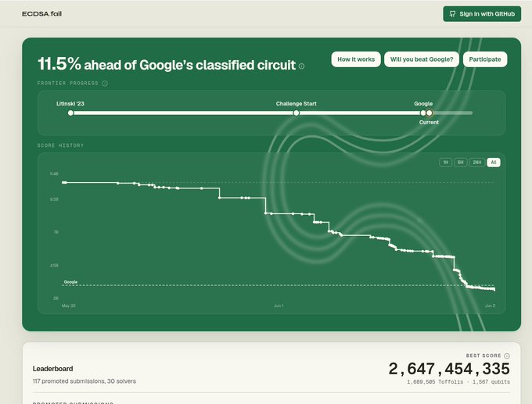The height and width of the screenshot is (404, 532).
Task: Click the Current progress marker
Action: (x=430, y=113)
